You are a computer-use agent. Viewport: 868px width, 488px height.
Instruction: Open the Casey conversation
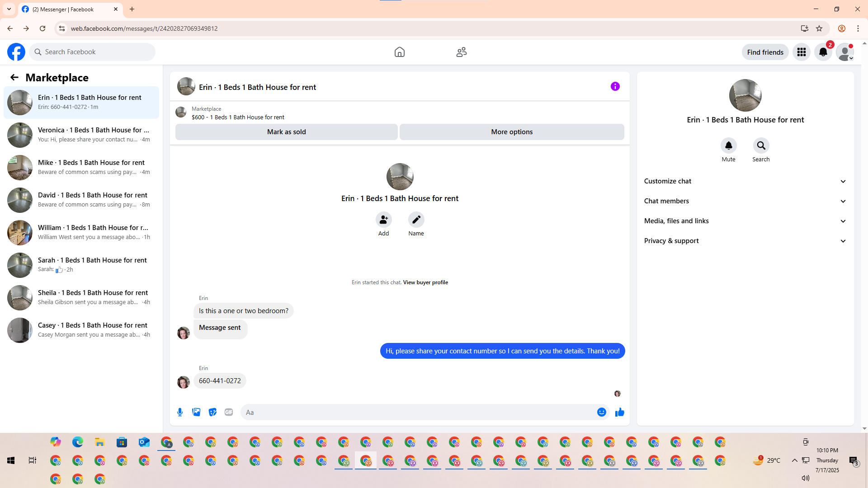pyautogui.click(x=81, y=330)
